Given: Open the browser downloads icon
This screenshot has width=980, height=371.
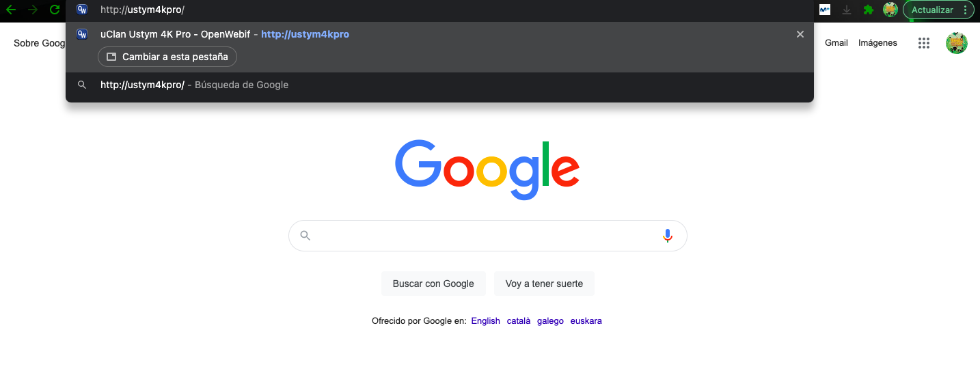Looking at the screenshot, I should pos(847,10).
